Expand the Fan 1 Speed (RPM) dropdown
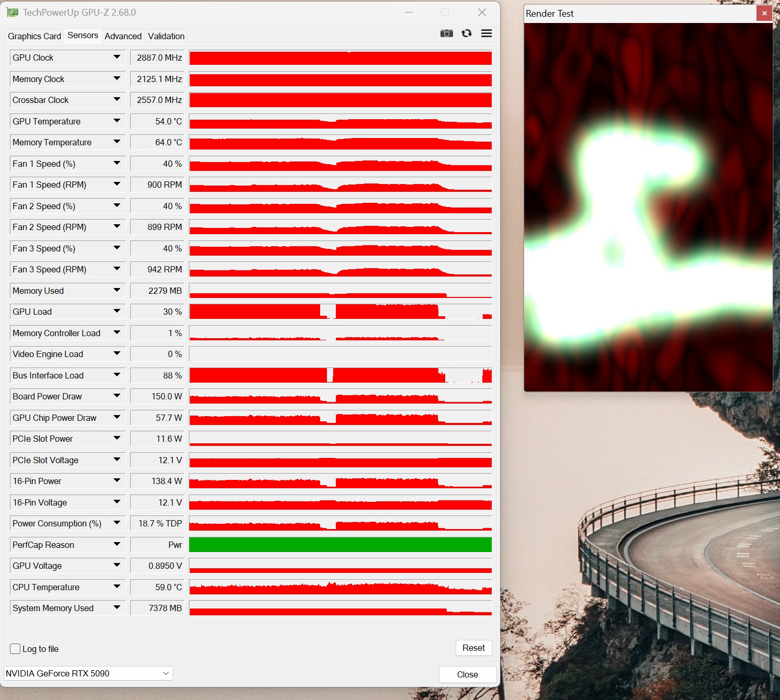This screenshot has height=700, width=780. pos(117,184)
